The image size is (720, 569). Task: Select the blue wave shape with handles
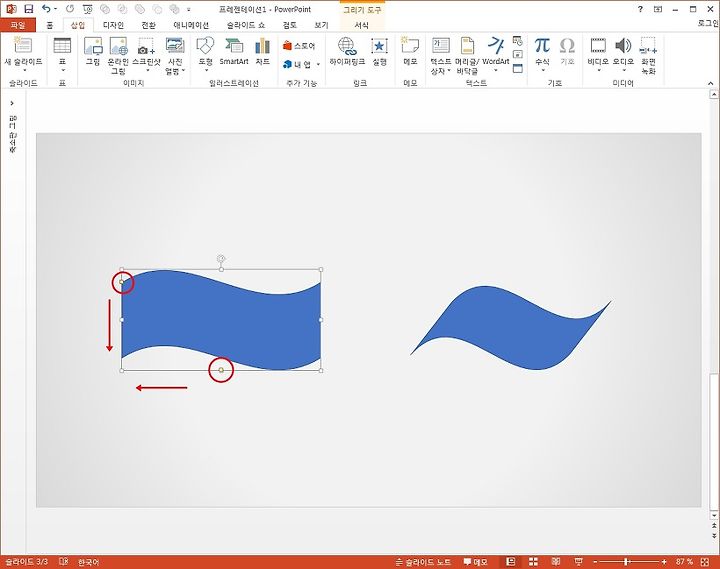221,320
